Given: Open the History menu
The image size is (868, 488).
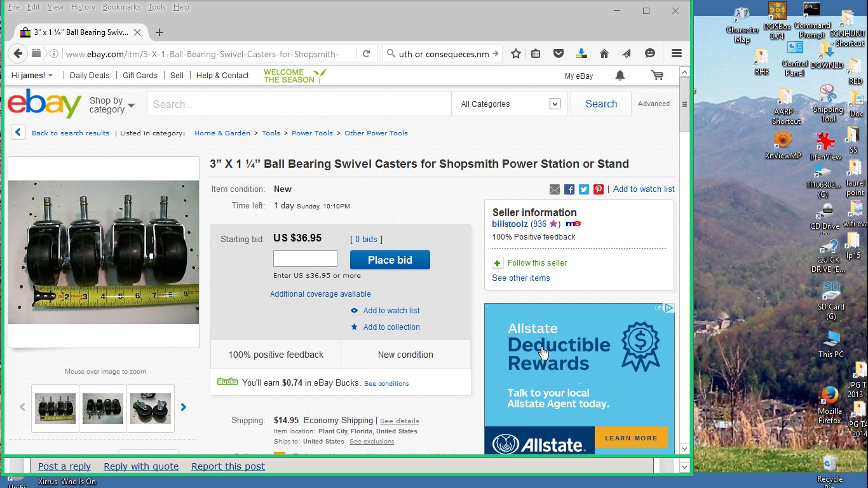Looking at the screenshot, I should [x=83, y=7].
